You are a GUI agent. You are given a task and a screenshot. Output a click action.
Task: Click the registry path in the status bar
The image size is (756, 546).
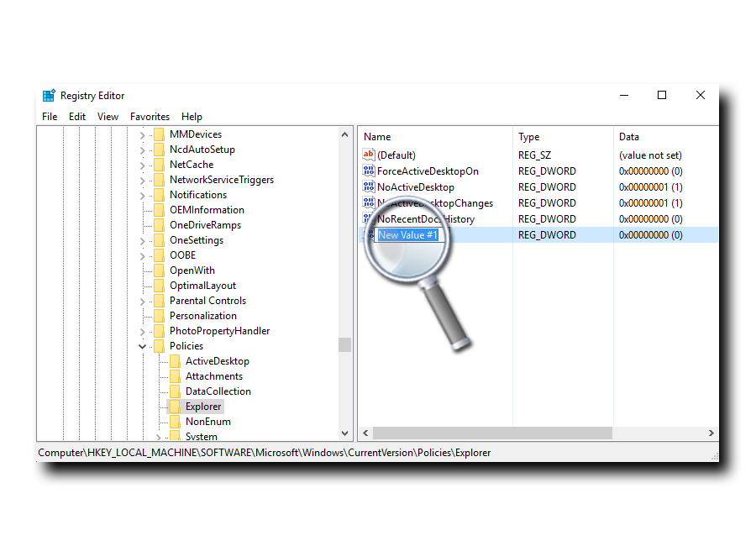pos(265,453)
